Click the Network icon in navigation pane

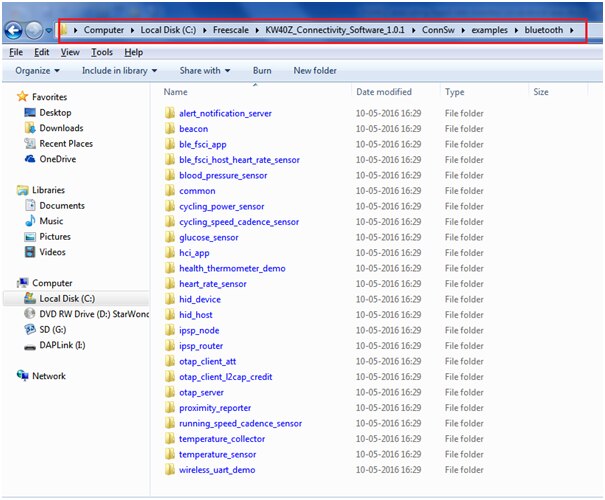(x=23, y=376)
